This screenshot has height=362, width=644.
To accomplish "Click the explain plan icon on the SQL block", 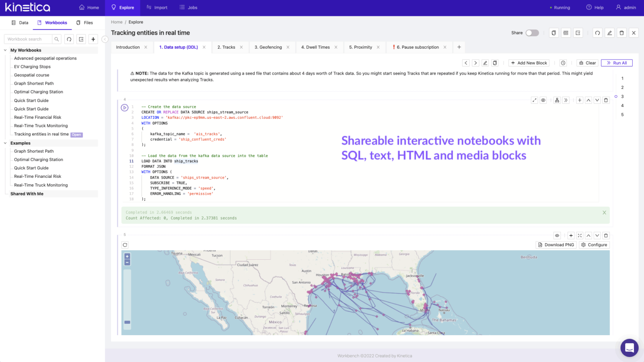I will 557,100.
